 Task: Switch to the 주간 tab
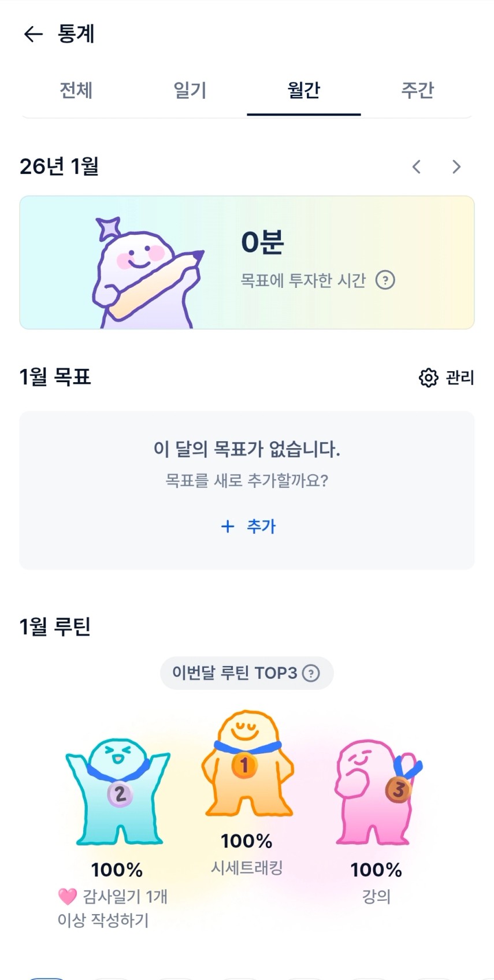[x=417, y=90]
